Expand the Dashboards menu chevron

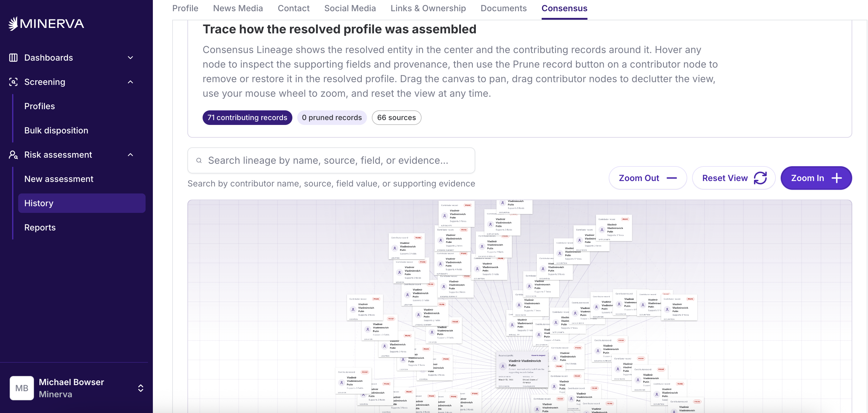click(x=131, y=58)
